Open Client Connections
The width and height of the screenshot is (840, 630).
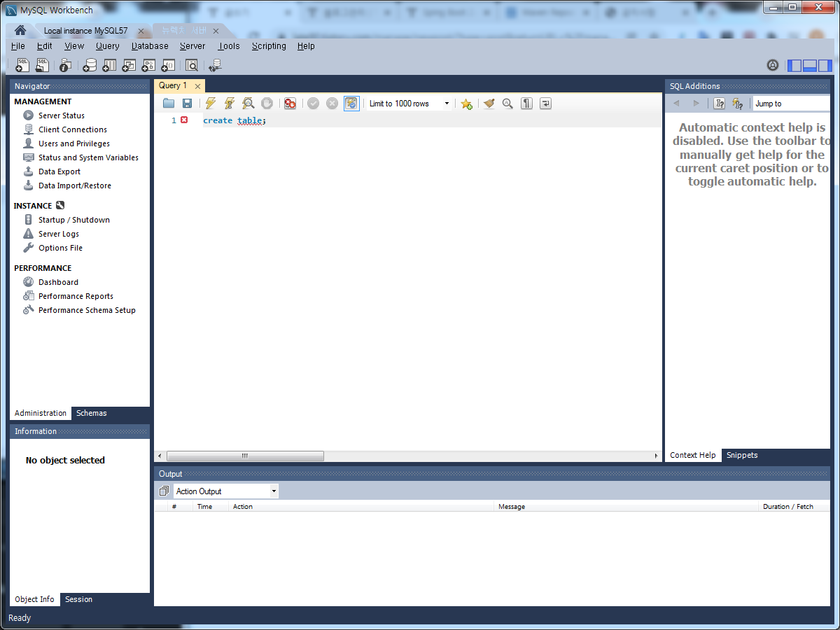[73, 129]
